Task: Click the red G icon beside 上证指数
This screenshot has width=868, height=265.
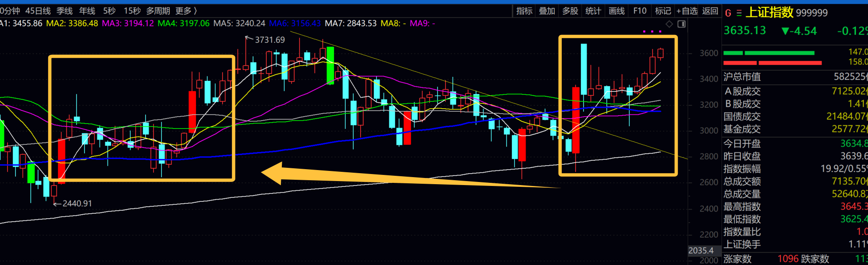Action: tap(728, 13)
